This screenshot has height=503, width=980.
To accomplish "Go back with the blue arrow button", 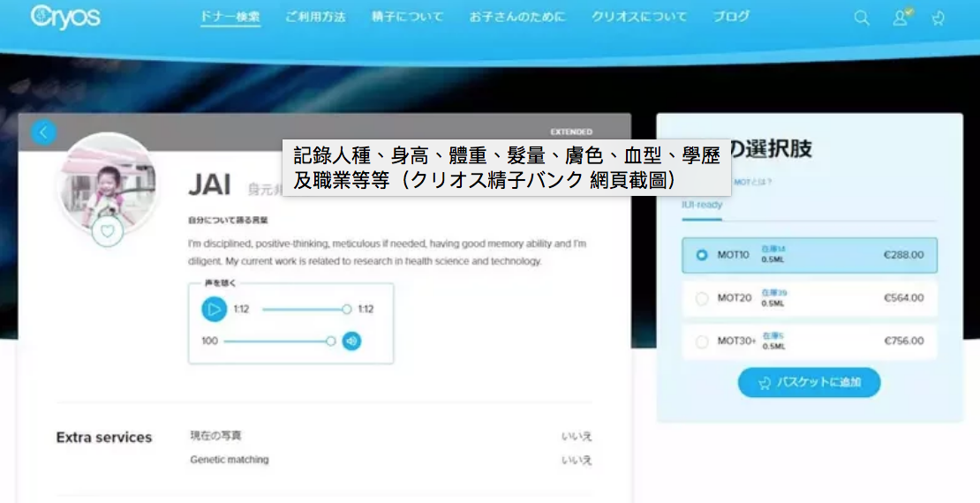I will point(44,131).
